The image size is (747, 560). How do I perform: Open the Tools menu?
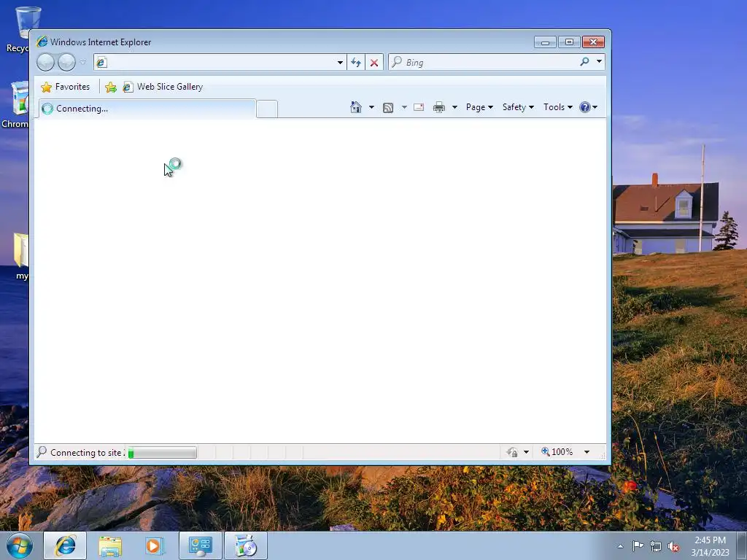pos(558,107)
